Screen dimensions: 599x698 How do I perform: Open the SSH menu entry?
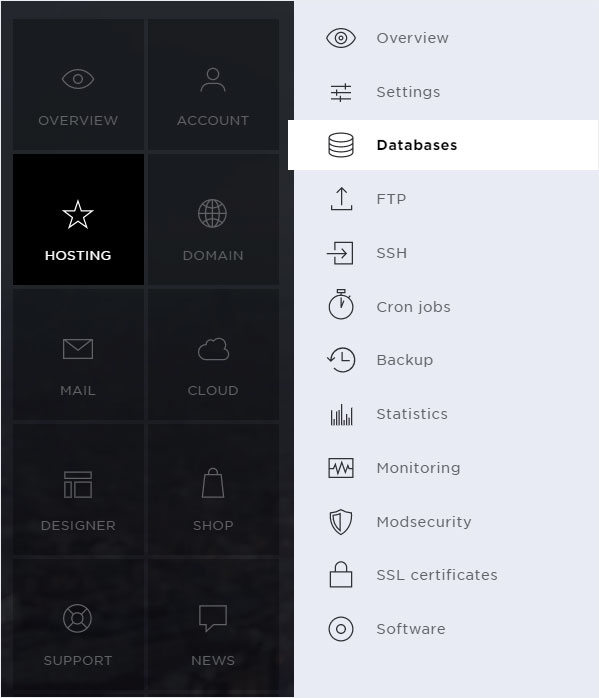pyautogui.click(x=443, y=253)
